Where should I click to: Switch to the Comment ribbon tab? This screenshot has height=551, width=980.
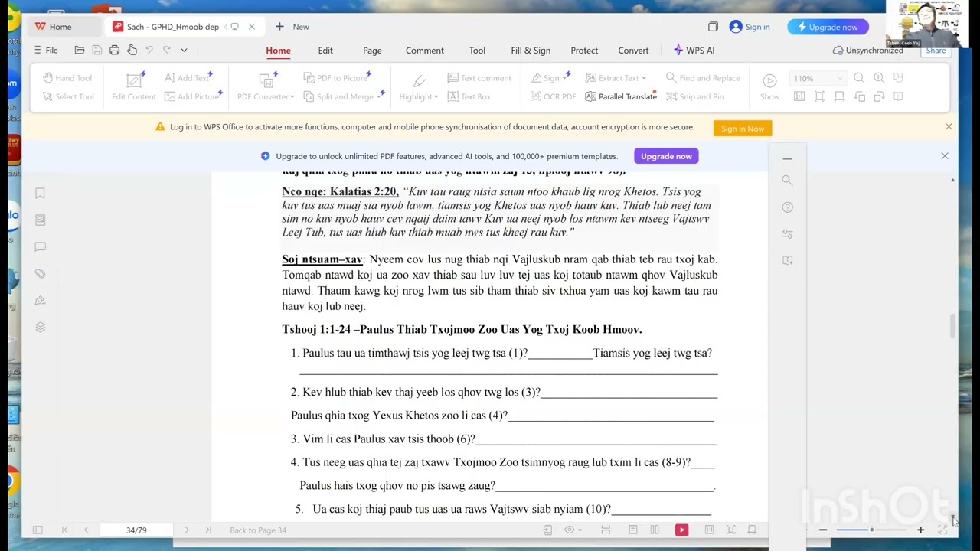425,51
